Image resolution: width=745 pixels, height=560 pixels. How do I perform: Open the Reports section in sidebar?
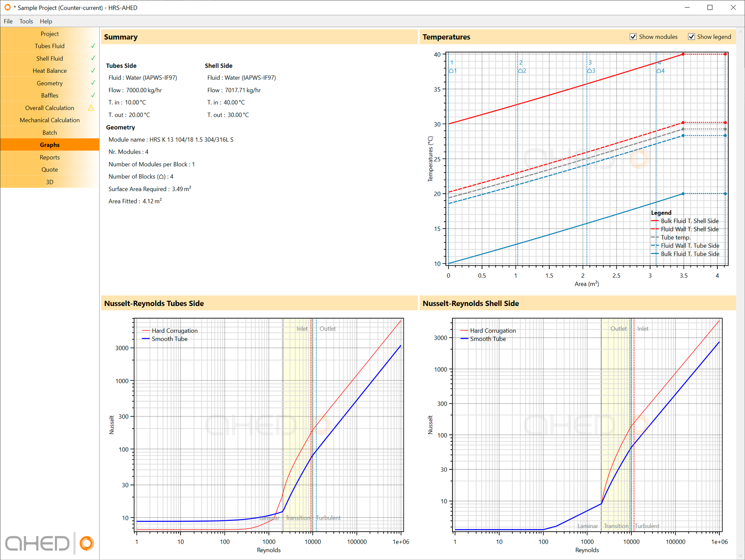click(x=50, y=157)
